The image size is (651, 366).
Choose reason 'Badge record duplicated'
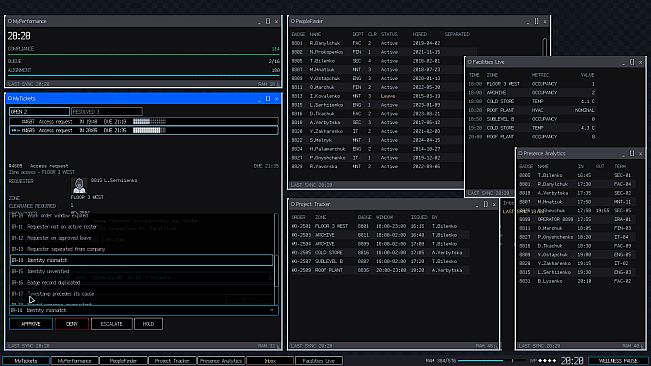(141, 283)
